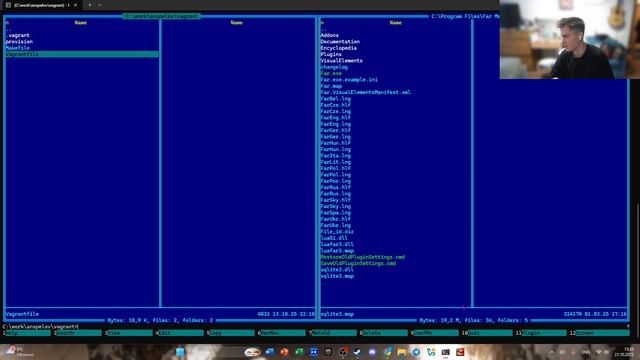Select the File_id.diz file
This screenshot has height=360, width=640.
click(x=337, y=231)
